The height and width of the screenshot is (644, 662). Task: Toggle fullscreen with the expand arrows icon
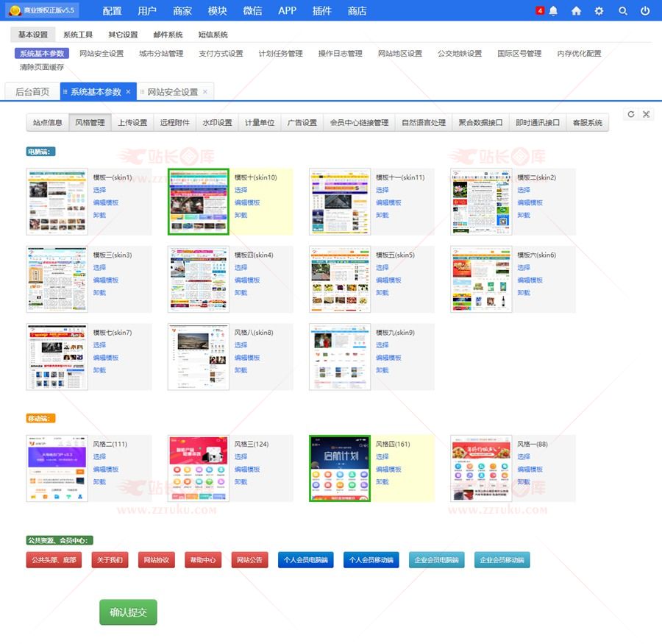pos(647,114)
